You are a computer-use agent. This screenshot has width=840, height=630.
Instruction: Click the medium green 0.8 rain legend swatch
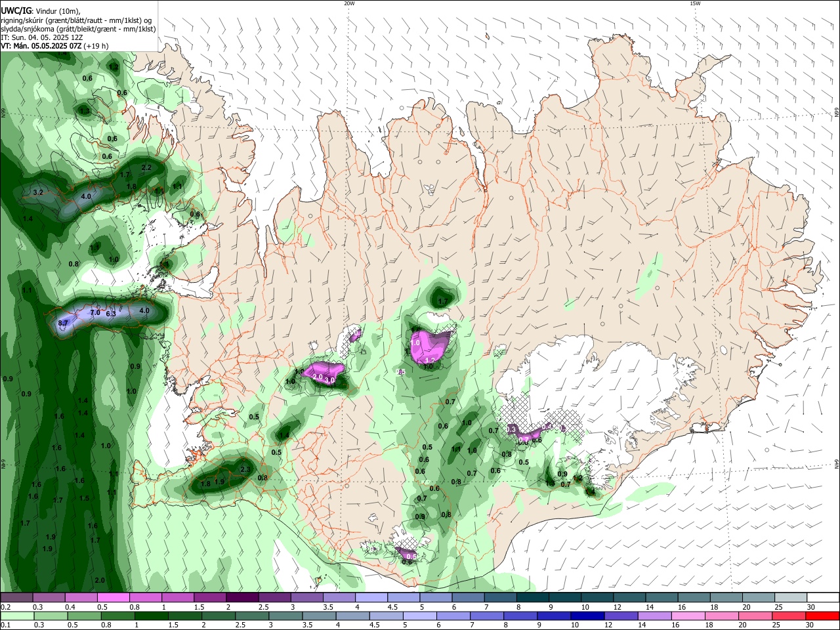[118, 616]
